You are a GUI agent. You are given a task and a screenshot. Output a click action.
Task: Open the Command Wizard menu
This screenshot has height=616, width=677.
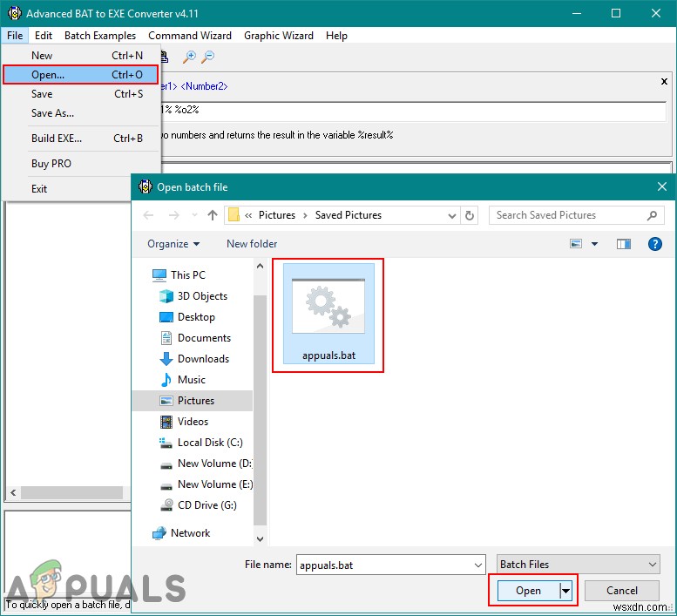tap(190, 36)
